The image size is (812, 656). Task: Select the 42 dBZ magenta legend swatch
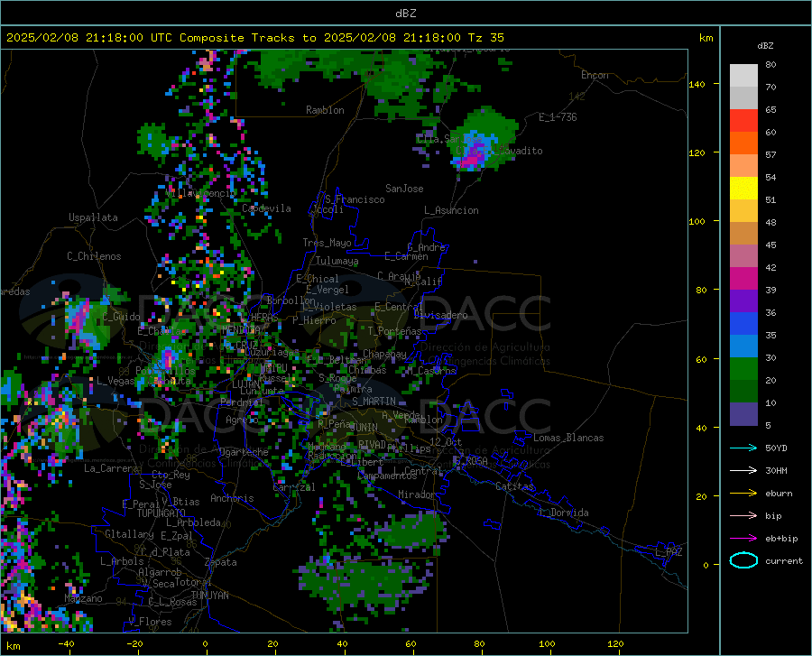pyautogui.click(x=743, y=279)
